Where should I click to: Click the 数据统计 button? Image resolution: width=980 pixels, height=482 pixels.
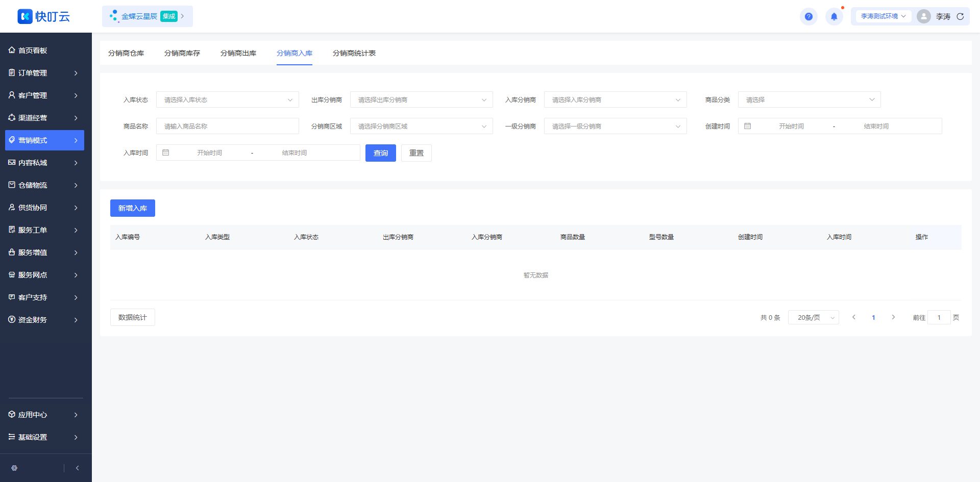coord(133,317)
